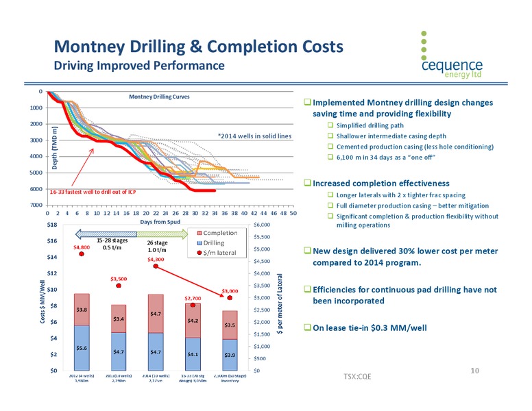Click the bullet box beside 'New design delivered 30% lower'

[x=307, y=250]
